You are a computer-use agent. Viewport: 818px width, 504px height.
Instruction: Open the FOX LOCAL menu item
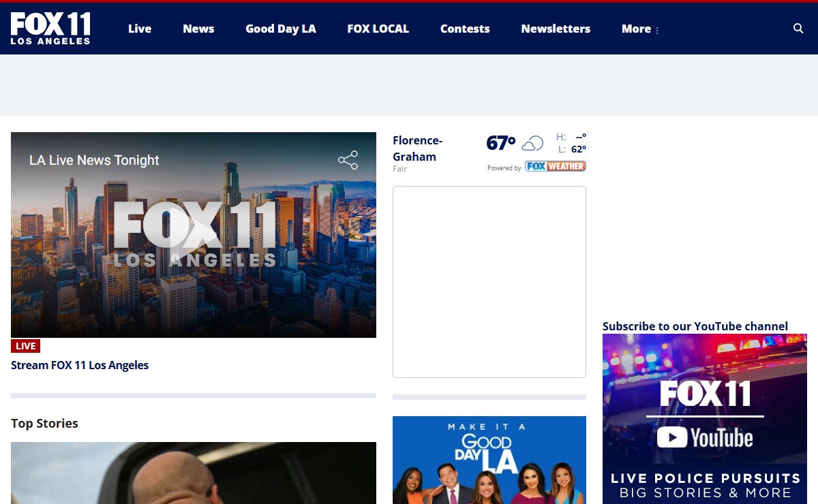[x=378, y=29]
